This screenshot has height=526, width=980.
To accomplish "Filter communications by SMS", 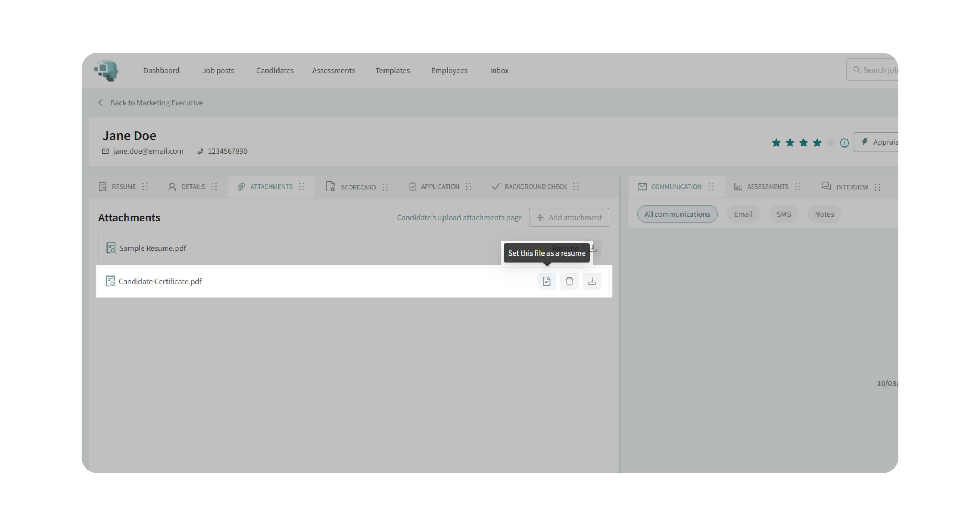I will (x=783, y=214).
